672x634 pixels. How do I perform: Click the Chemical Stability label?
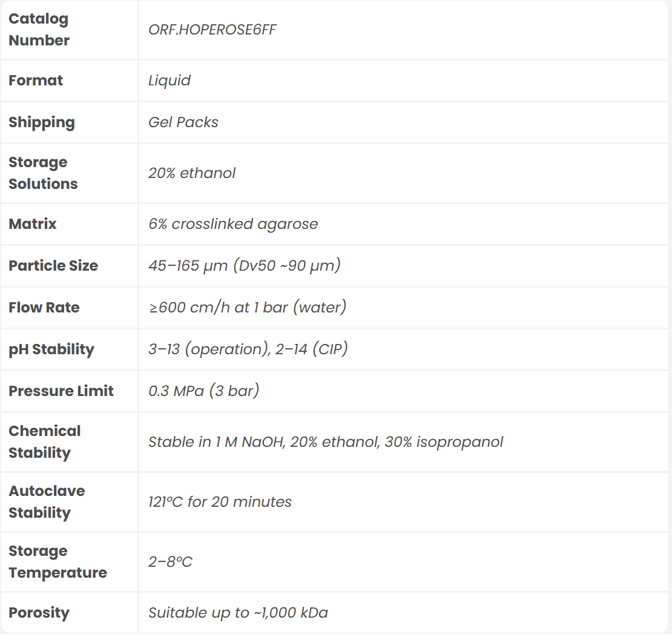[x=44, y=442]
